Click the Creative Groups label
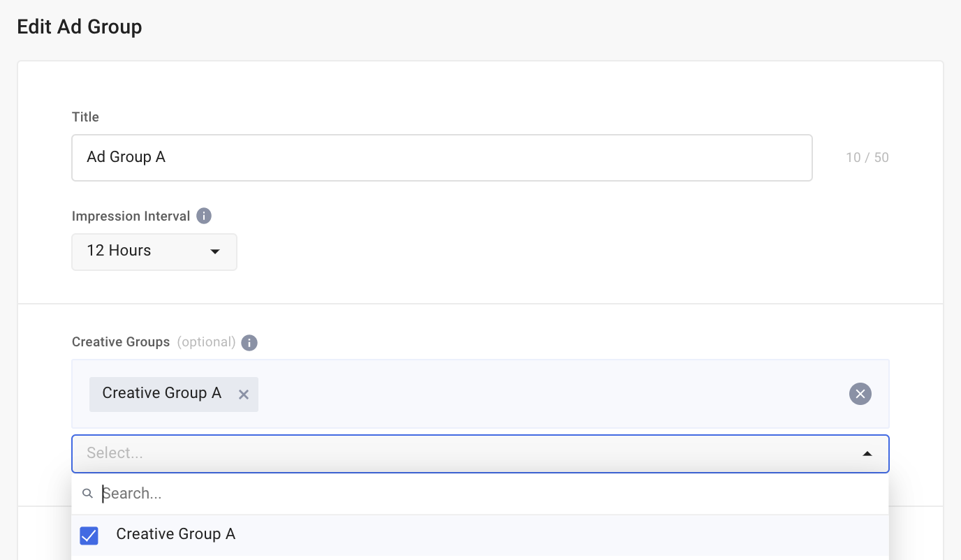 pyautogui.click(x=121, y=342)
